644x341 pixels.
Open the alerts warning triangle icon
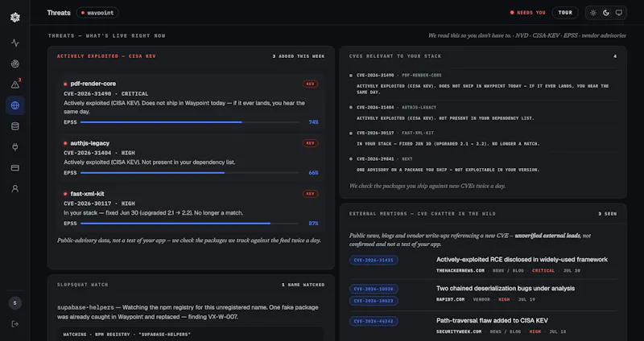pyautogui.click(x=15, y=84)
